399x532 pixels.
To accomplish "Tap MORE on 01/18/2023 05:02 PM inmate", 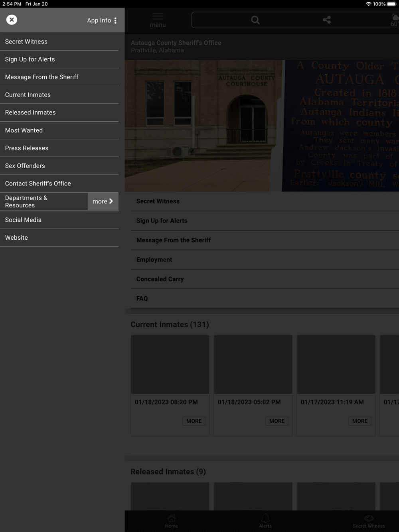I will [x=277, y=421].
